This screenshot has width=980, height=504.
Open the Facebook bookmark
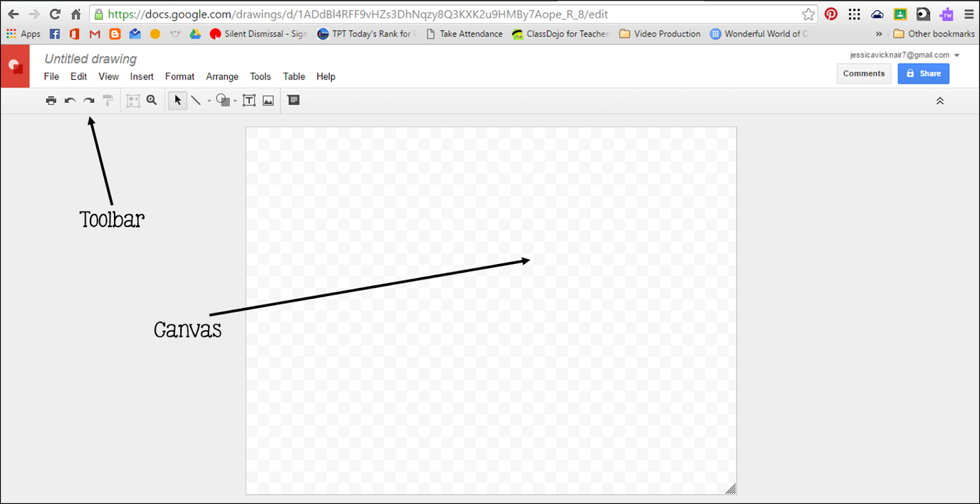point(55,34)
